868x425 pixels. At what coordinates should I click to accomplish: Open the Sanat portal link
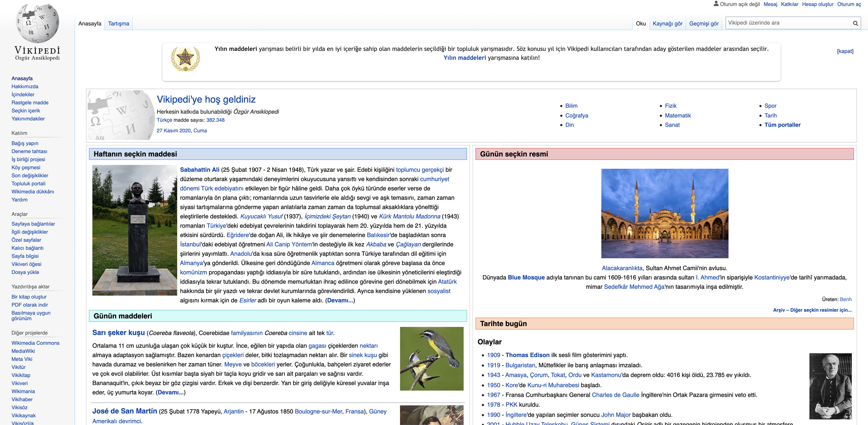(x=672, y=125)
